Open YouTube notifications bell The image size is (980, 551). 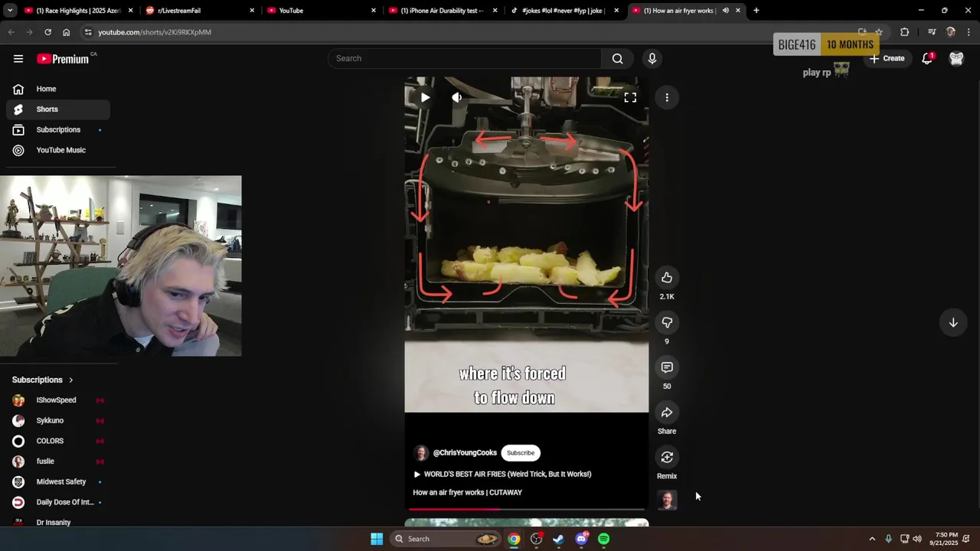coord(927,58)
